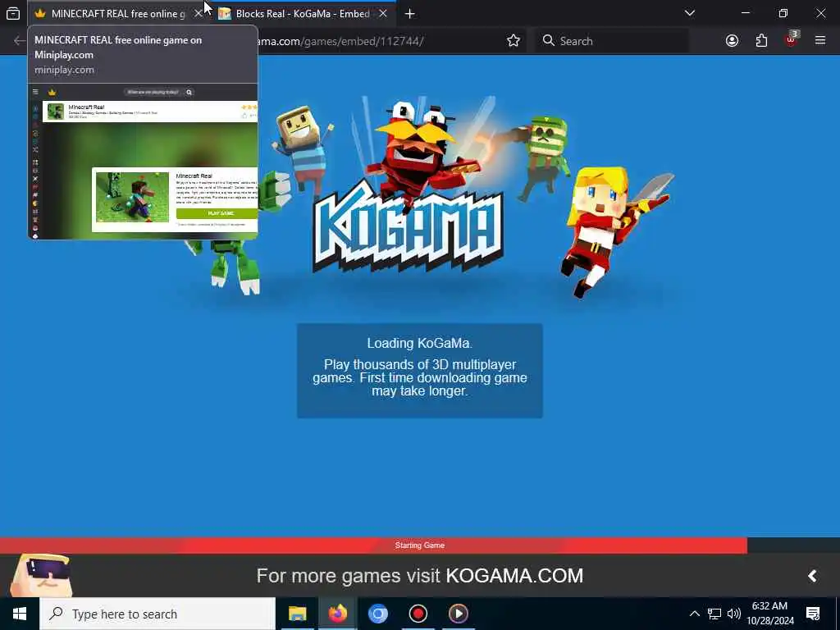The image size is (840, 630).
Task: Open the uBlock Origin extension icon
Action: 792,39
